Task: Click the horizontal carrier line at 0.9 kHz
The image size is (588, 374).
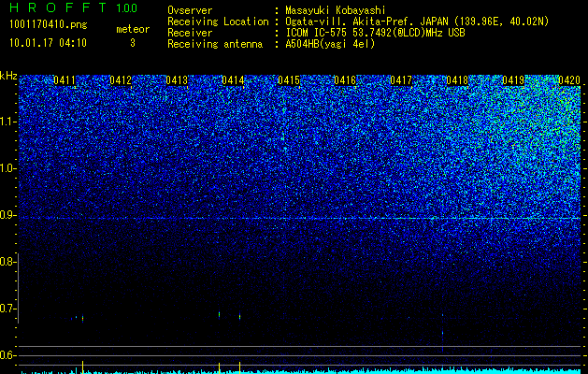Action: [300, 218]
